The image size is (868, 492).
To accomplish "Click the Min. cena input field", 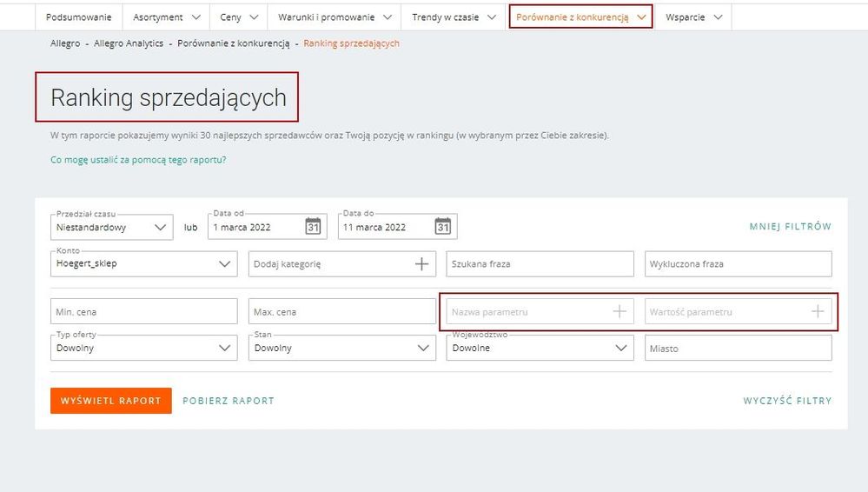I will pyautogui.click(x=144, y=311).
